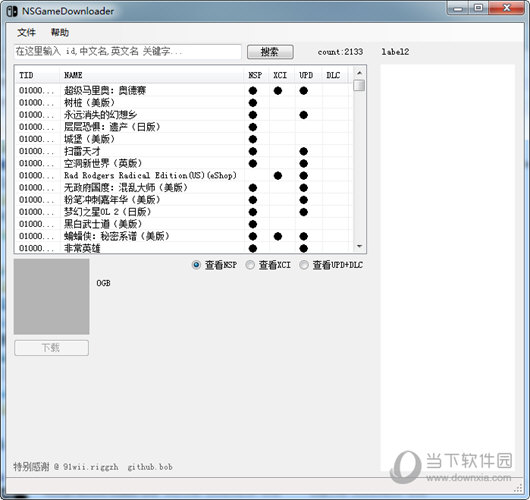This screenshot has height=500, width=530.
Task: Click the DLC column header
Action: (335, 75)
